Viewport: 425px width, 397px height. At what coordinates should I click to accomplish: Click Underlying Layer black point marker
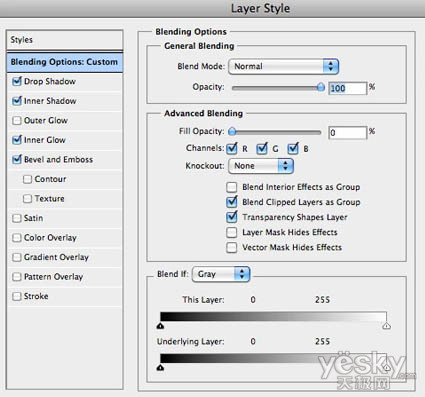point(160,368)
